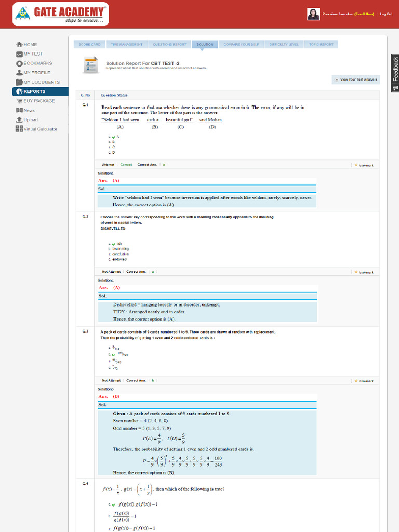This screenshot has width=399, height=532.
Task: Click the News book icon
Action: click(x=19, y=110)
